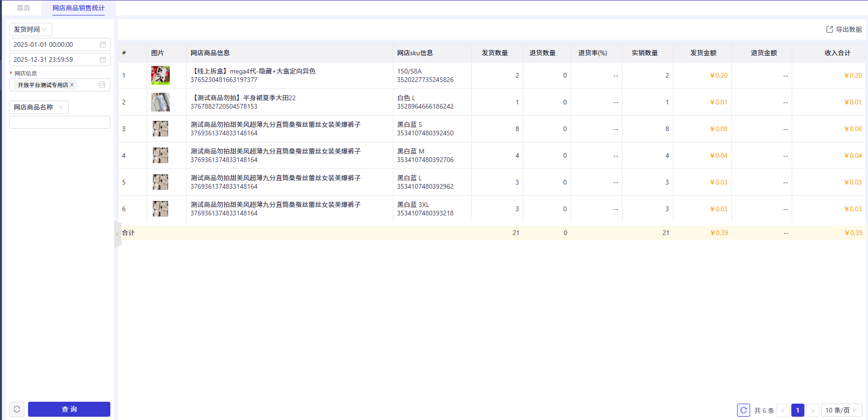Click the start date field 2025-01-01 00:00:00
The width and height of the screenshot is (868, 420).
click(60, 44)
